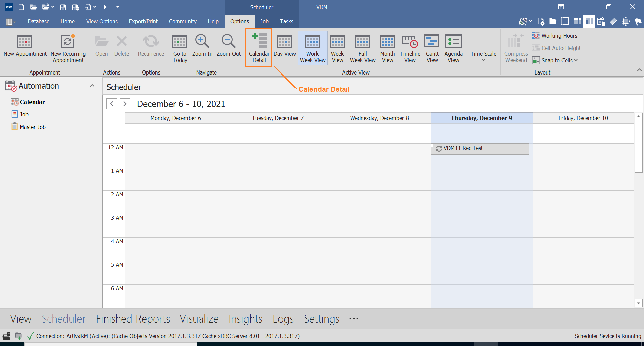The image size is (644, 346).
Task: Toggle the highlighted grid layout icon, top right
Action: (589, 21)
